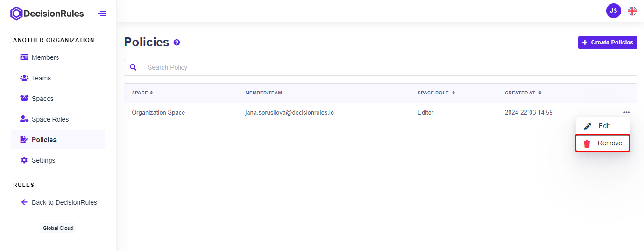644x251 pixels.
Task: Focus the Search Policy input field
Action: pyautogui.click(x=389, y=67)
